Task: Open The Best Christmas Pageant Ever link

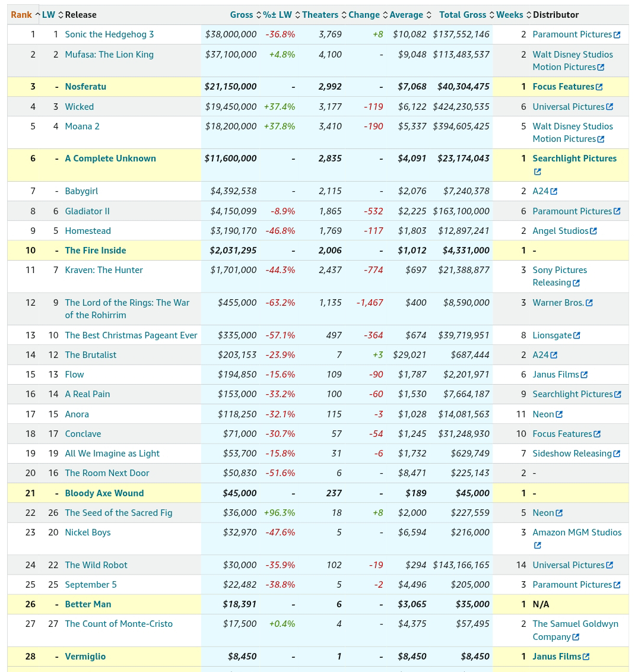Action: click(131, 335)
